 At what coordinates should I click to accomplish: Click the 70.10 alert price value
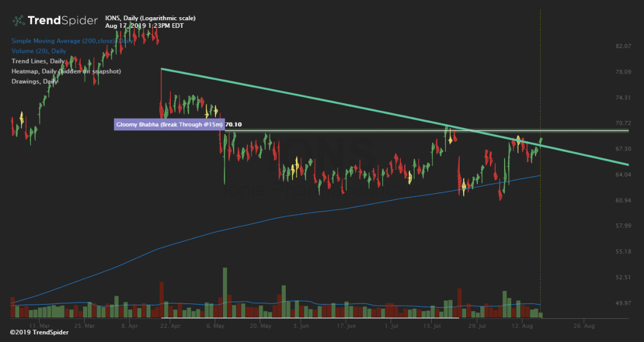click(234, 124)
